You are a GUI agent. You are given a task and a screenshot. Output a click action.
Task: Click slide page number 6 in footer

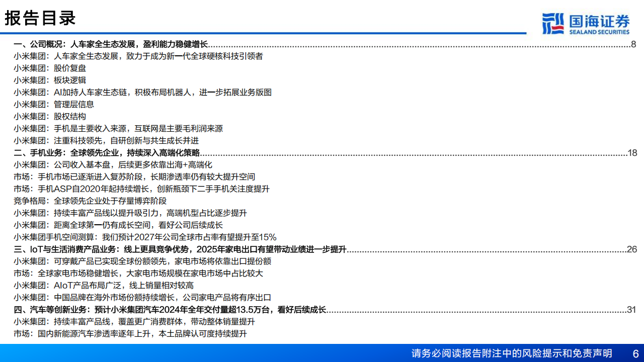[635, 353]
